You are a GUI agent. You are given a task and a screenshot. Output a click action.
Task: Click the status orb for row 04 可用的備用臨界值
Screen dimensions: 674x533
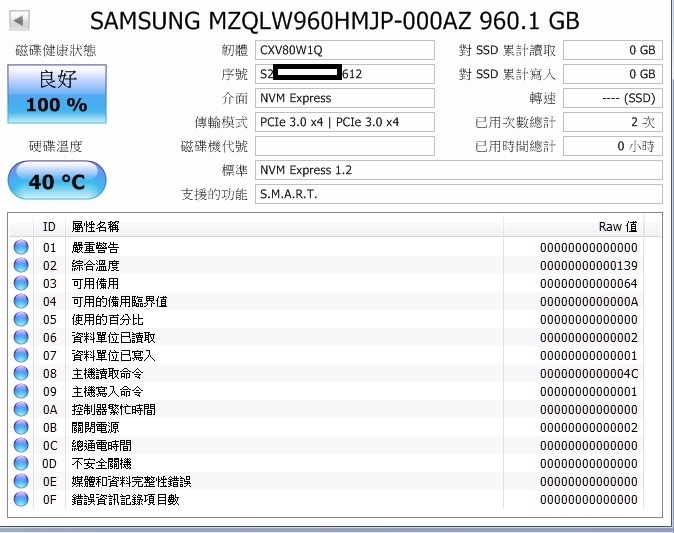pyautogui.click(x=21, y=301)
